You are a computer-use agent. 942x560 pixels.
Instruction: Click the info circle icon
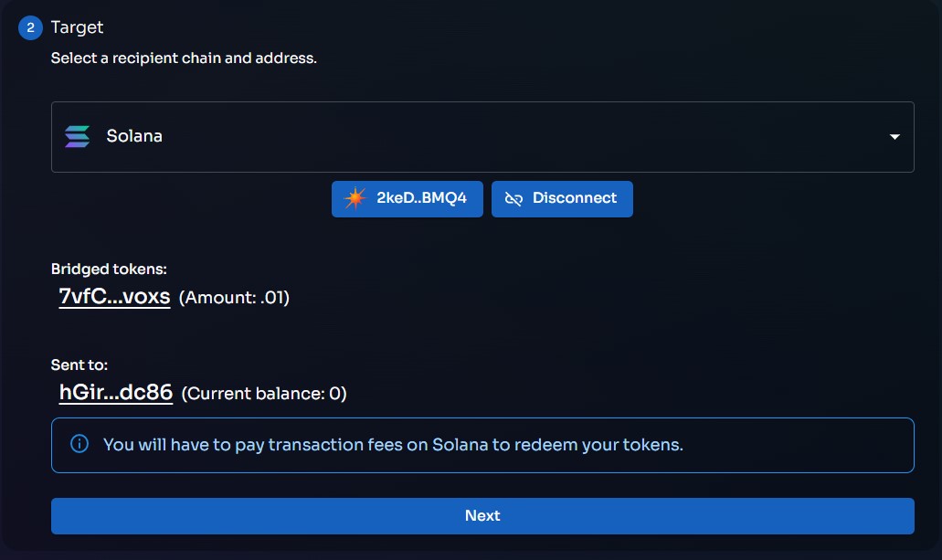79,445
